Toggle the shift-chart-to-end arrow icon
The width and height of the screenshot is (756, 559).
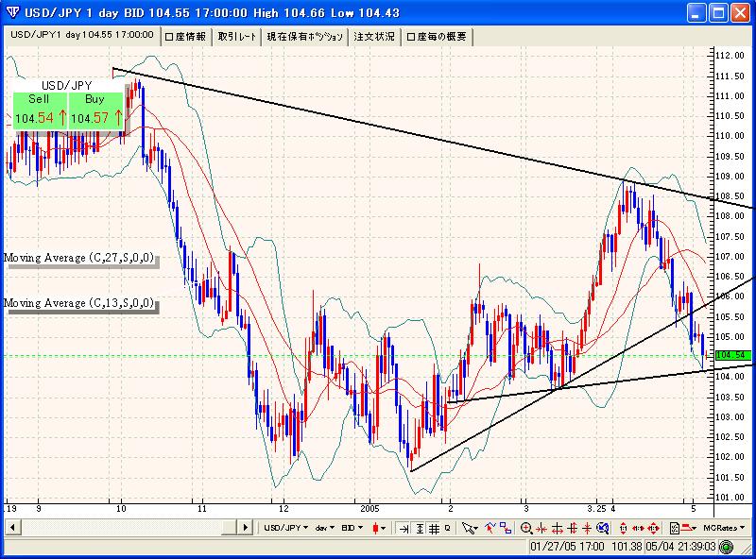coord(404,528)
